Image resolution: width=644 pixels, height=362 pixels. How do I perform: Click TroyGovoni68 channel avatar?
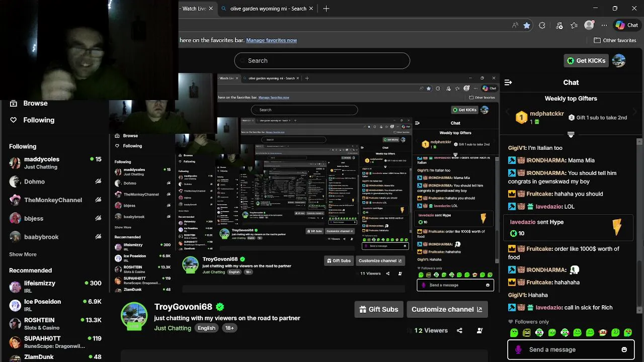coord(134,316)
